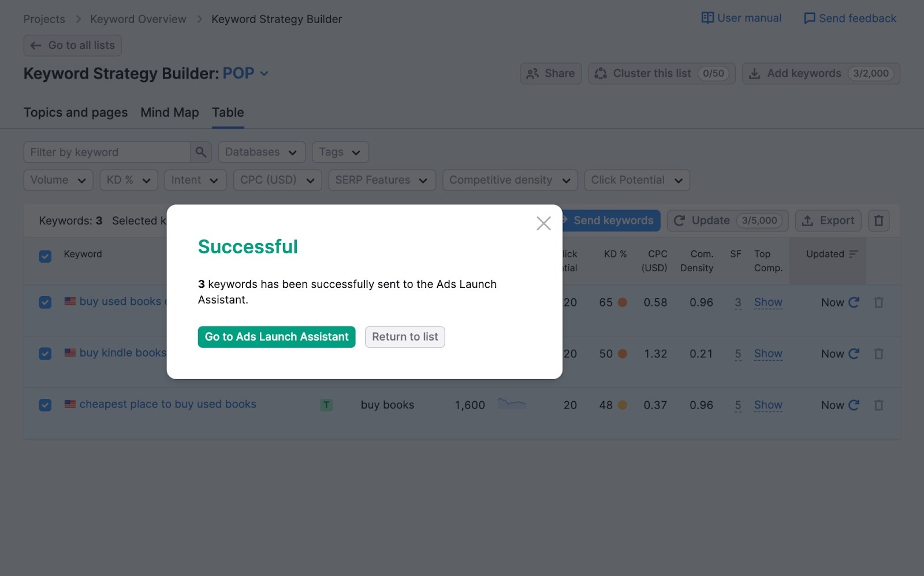Delete the buy kindle books row
The width and height of the screenshot is (924, 576).
click(878, 354)
